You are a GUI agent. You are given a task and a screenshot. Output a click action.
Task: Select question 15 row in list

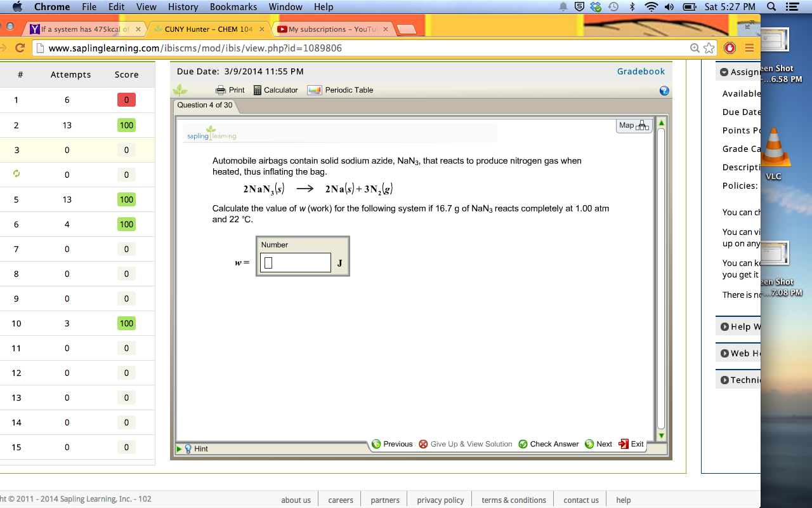click(x=77, y=447)
